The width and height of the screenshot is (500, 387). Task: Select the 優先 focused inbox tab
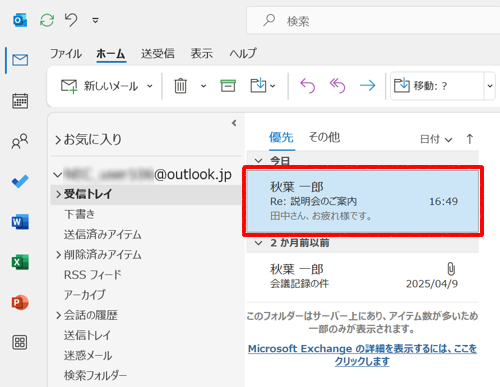pos(281,137)
